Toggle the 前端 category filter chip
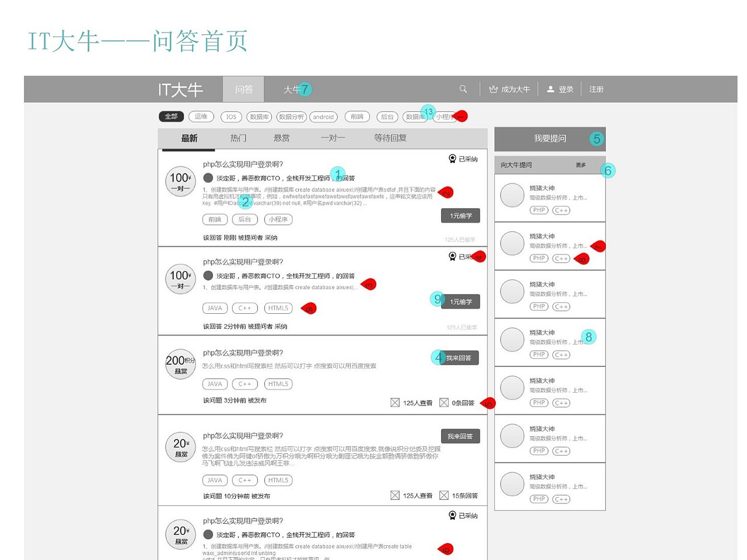 357,117
